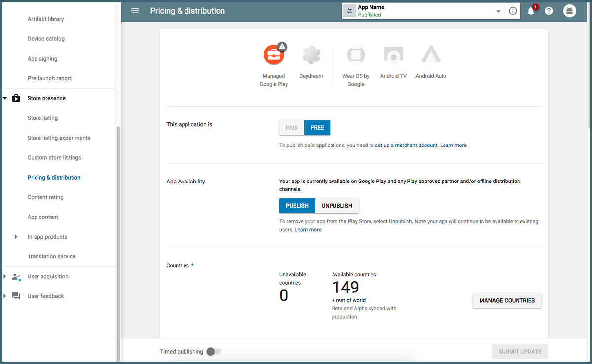
Task: Open the notifications bell
Action: (531, 11)
